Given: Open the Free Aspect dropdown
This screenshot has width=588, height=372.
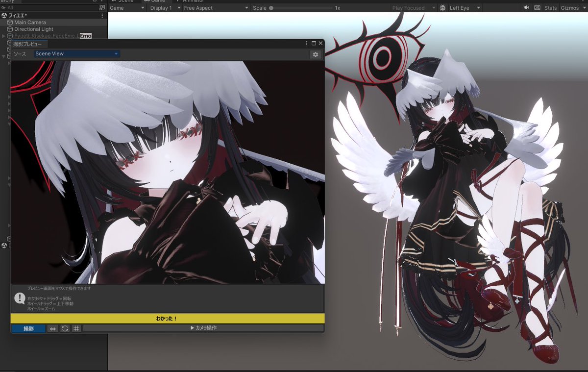Looking at the screenshot, I should [216, 8].
